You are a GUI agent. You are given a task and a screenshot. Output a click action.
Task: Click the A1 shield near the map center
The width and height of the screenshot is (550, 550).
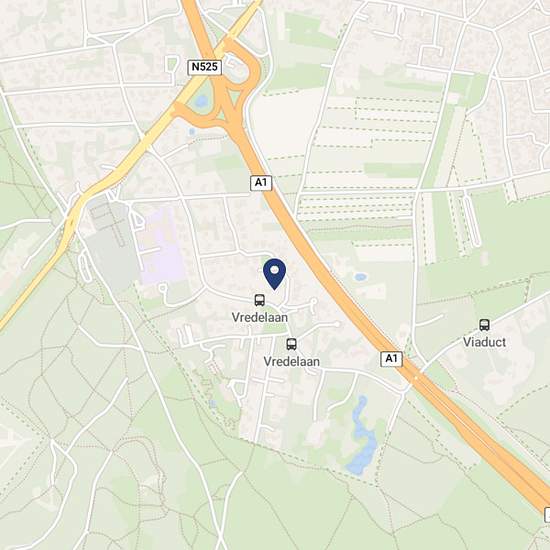(x=261, y=183)
